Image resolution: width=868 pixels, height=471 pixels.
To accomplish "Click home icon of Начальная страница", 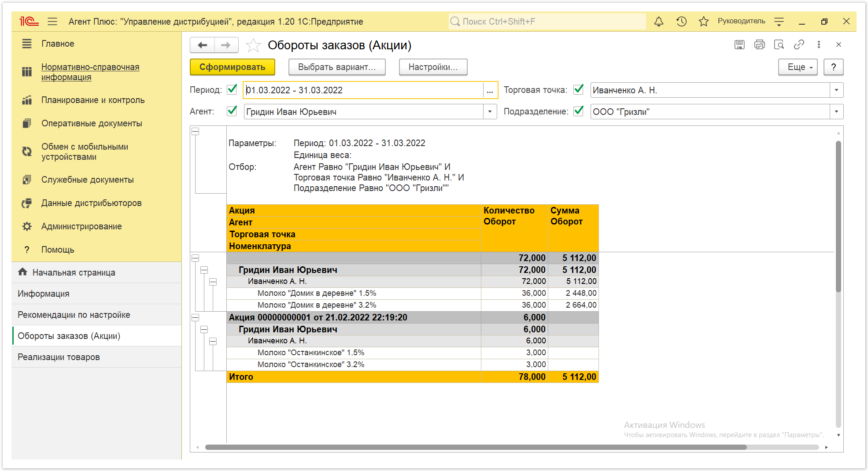I will click(x=23, y=272).
